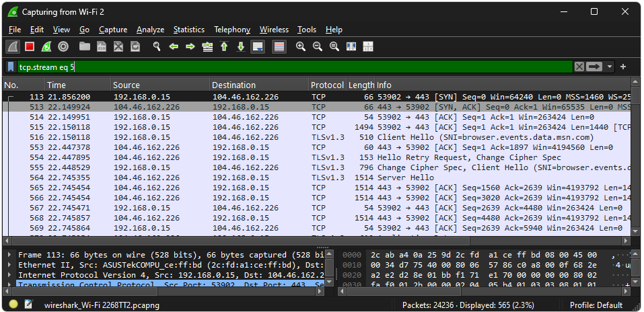
Task: Expand the Frame 113 details row
Action: (9, 255)
